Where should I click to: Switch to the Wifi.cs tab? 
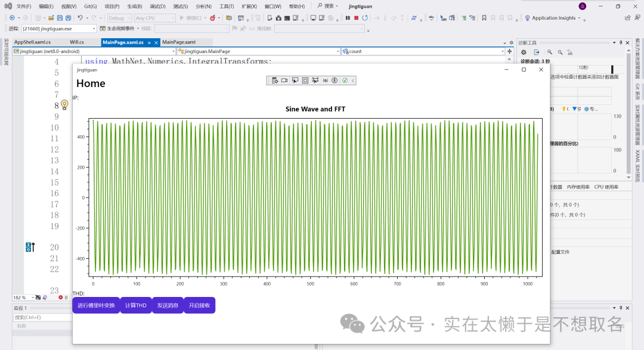[x=77, y=42]
